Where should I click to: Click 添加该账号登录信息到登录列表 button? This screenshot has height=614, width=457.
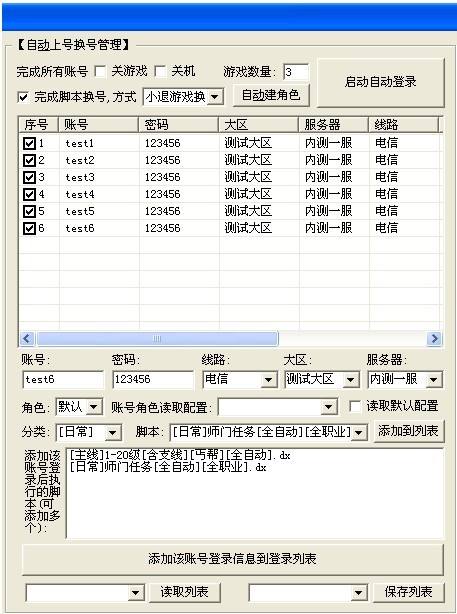233,559
